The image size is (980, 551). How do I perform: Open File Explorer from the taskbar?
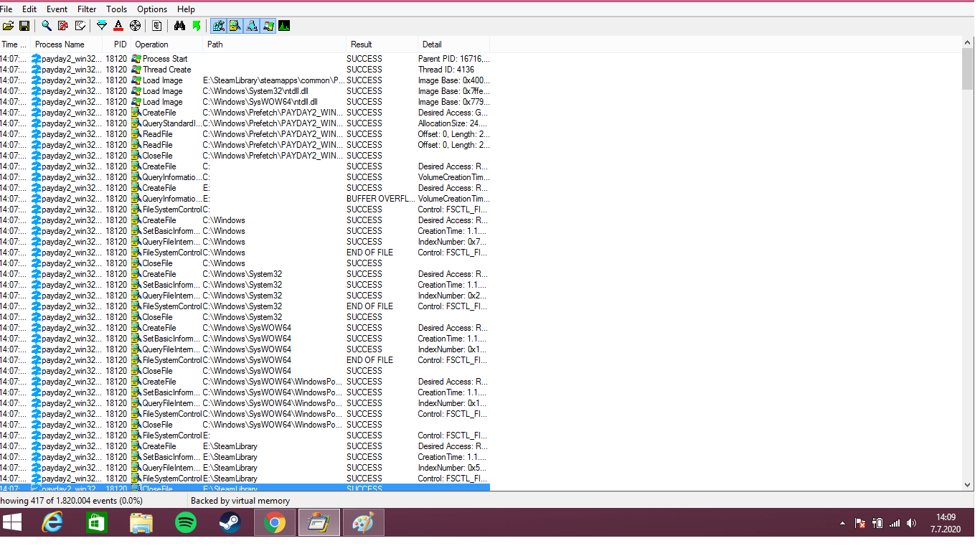click(141, 522)
